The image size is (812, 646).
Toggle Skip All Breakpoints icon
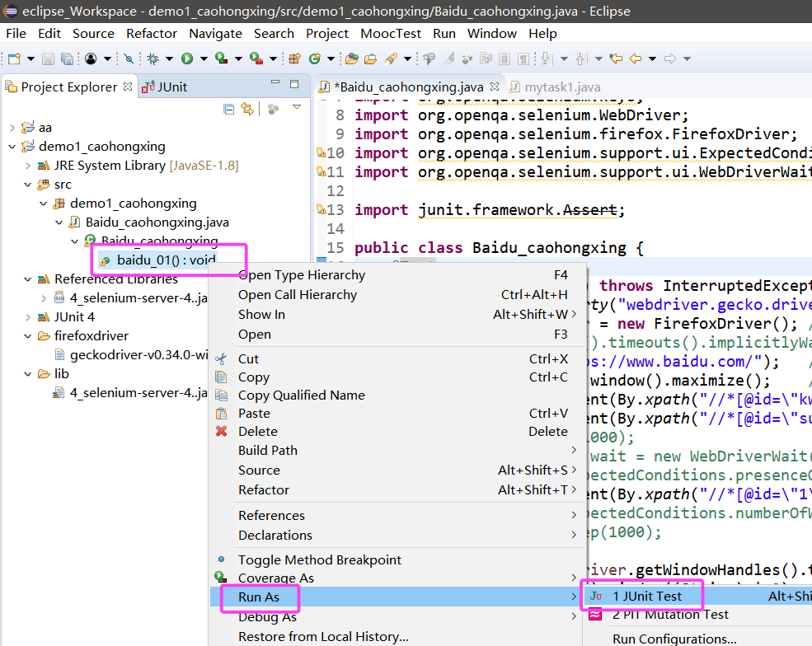pos(129,59)
